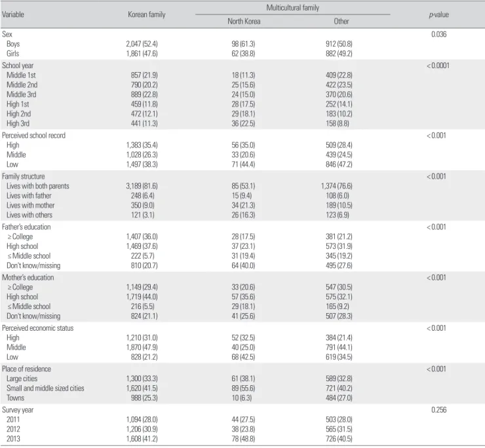This screenshot has height=448, width=485.
Task: Click the 'Variable' column header
Action: click(x=13, y=14)
